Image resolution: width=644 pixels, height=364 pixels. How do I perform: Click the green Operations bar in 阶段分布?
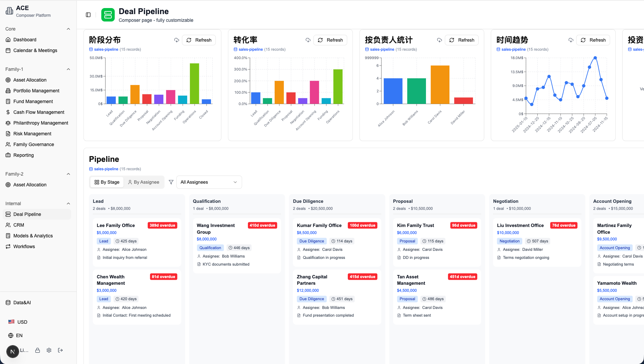pyautogui.click(x=194, y=83)
